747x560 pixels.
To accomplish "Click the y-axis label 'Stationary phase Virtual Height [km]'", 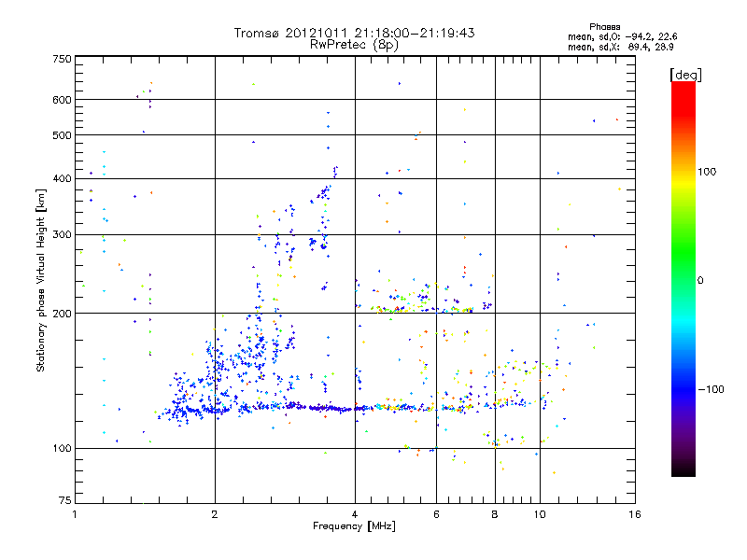I will pyautogui.click(x=40, y=281).
